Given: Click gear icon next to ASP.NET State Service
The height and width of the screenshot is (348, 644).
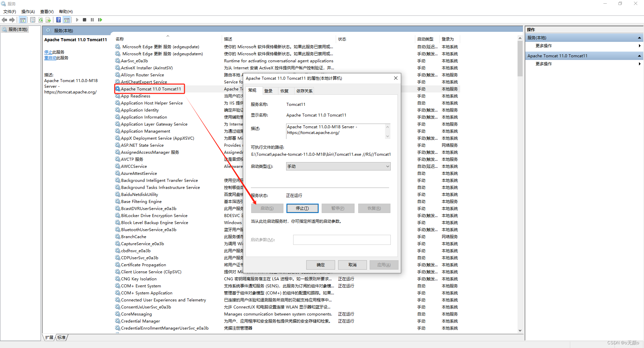Looking at the screenshot, I should pos(118,145).
